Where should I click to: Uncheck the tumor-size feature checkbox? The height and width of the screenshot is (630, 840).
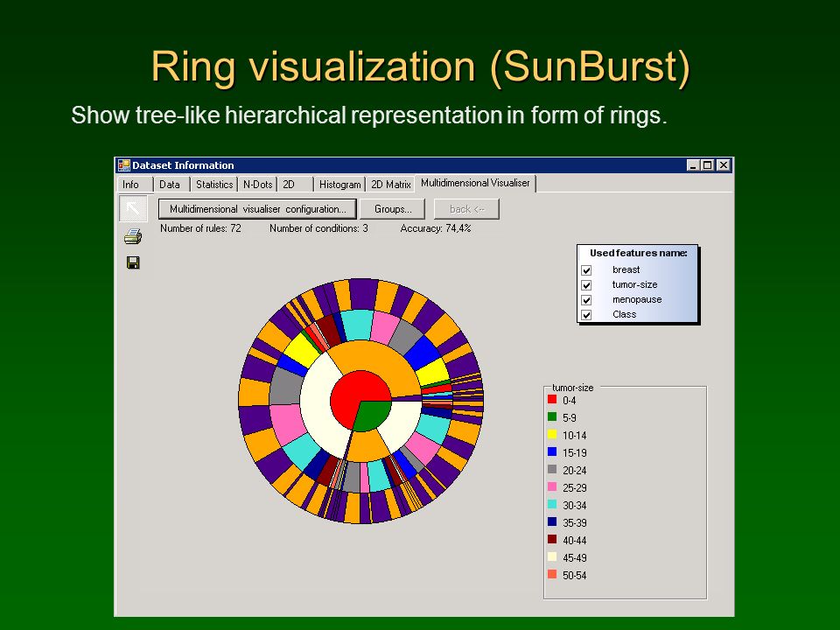click(x=586, y=285)
